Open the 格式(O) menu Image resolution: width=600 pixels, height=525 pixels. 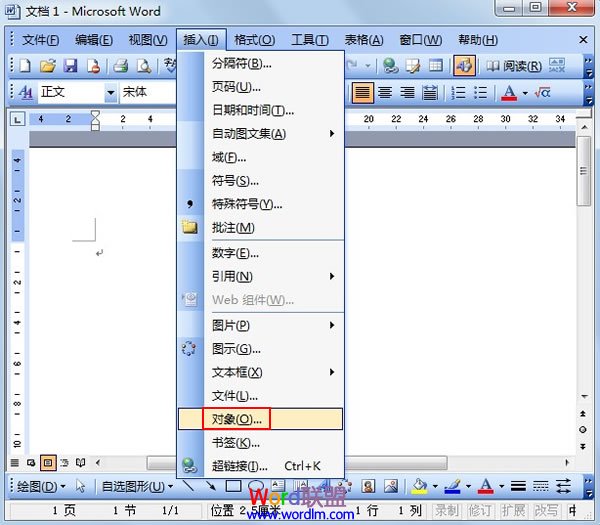pyautogui.click(x=254, y=40)
